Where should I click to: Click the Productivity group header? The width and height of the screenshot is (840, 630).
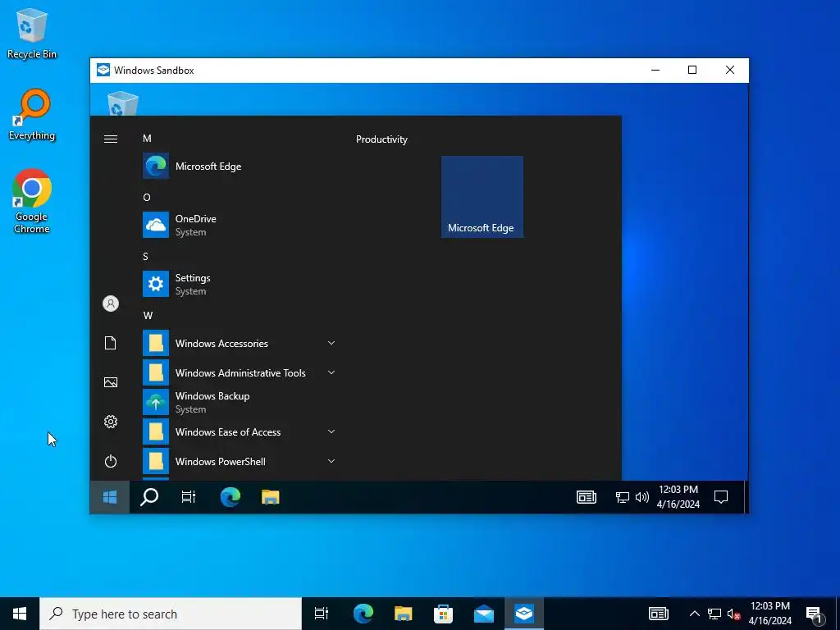(382, 139)
